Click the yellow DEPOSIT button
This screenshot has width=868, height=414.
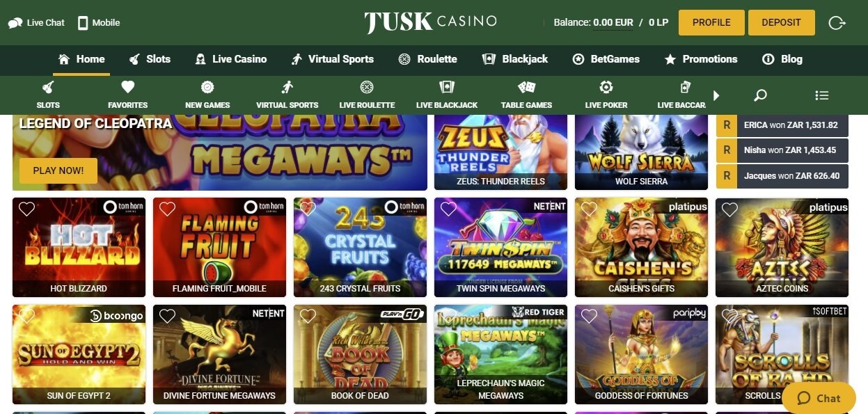tap(781, 22)
